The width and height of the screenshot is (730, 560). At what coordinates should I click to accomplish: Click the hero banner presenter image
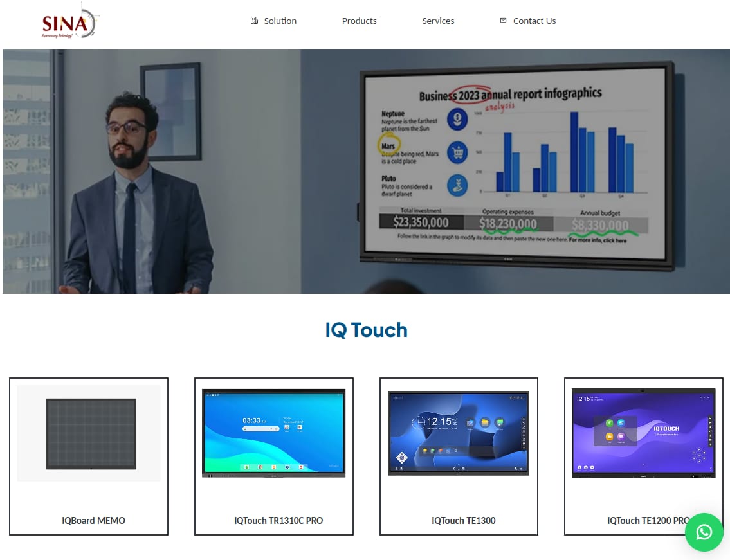point(366,171)
